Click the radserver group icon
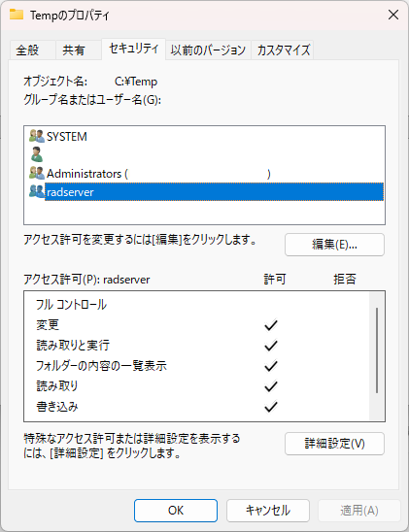Viewport: 409px width, 532px height. 37,191
